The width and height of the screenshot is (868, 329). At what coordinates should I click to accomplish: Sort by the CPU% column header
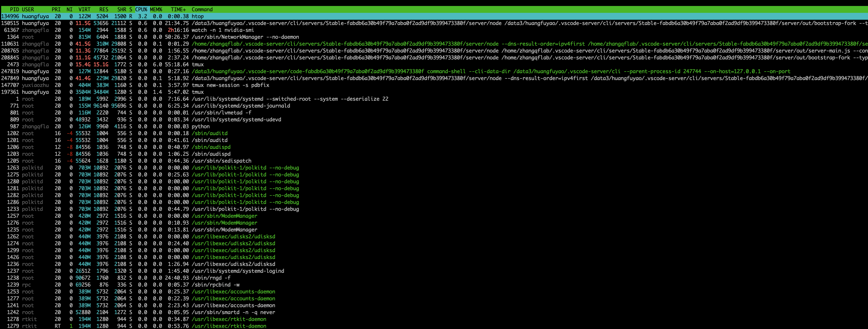tap(141, 9)
